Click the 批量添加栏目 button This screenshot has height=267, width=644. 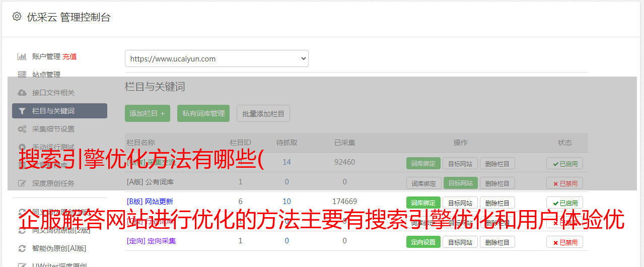(263, 113)
